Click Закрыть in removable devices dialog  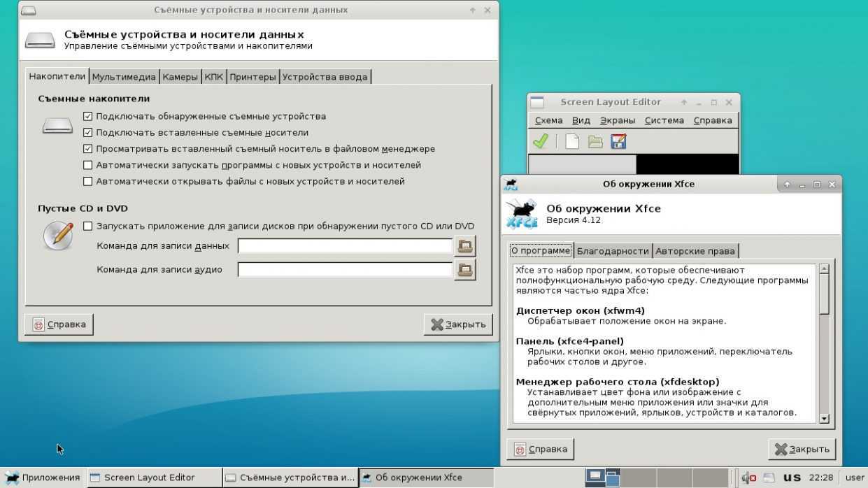click(458, 324)
